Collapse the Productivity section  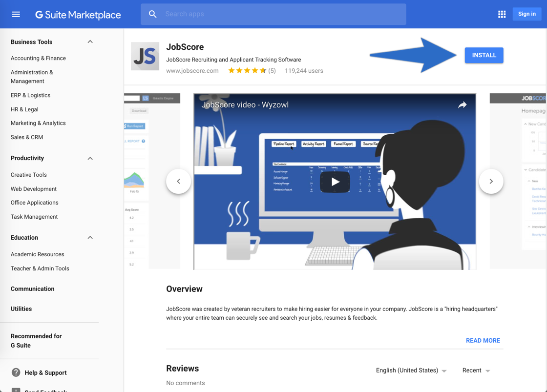point(90,158)
